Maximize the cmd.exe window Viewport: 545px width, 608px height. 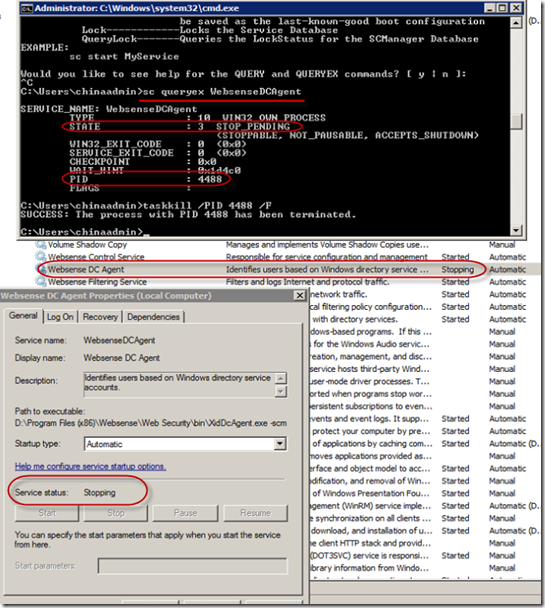point(503,8)
